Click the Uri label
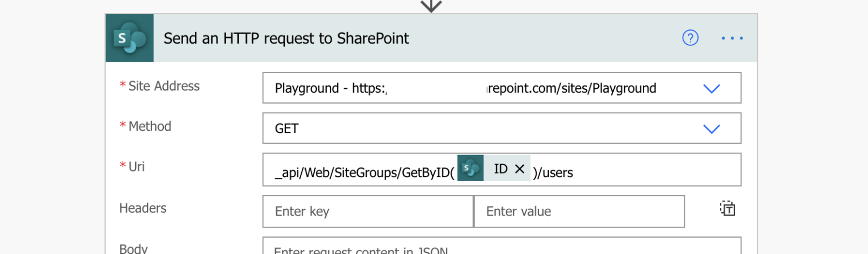 tap(137, 166)
